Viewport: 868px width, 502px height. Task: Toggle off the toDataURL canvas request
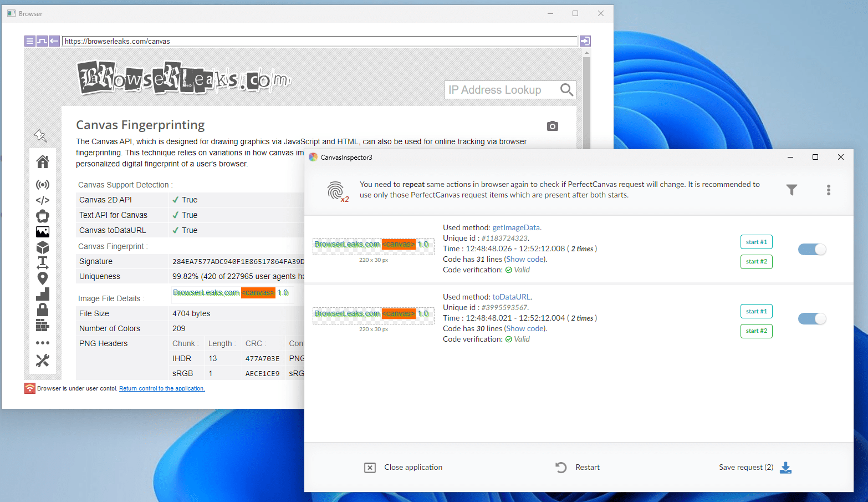pyautogui.click(x=812, y=319)
